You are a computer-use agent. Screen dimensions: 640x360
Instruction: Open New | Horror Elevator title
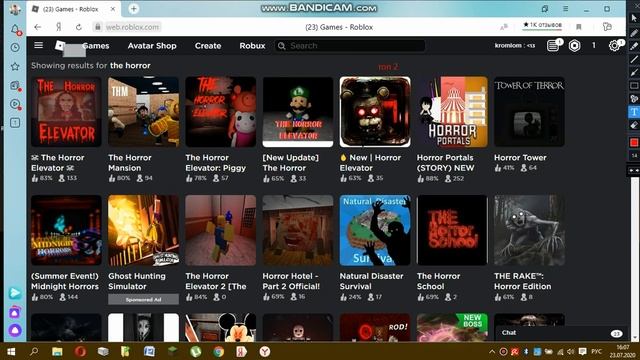[370, 162]
